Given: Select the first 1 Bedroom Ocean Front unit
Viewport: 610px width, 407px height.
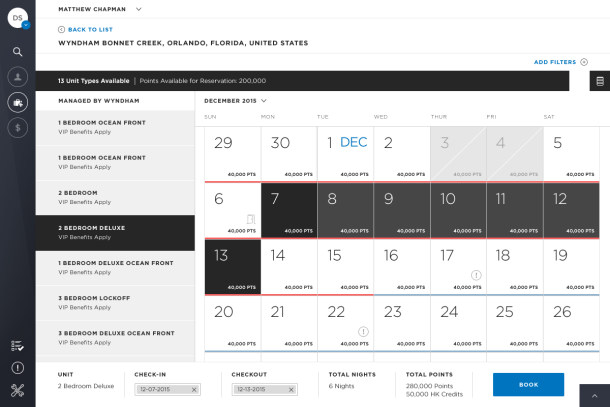Looking at the screenshot, I should tap(115, 128).
